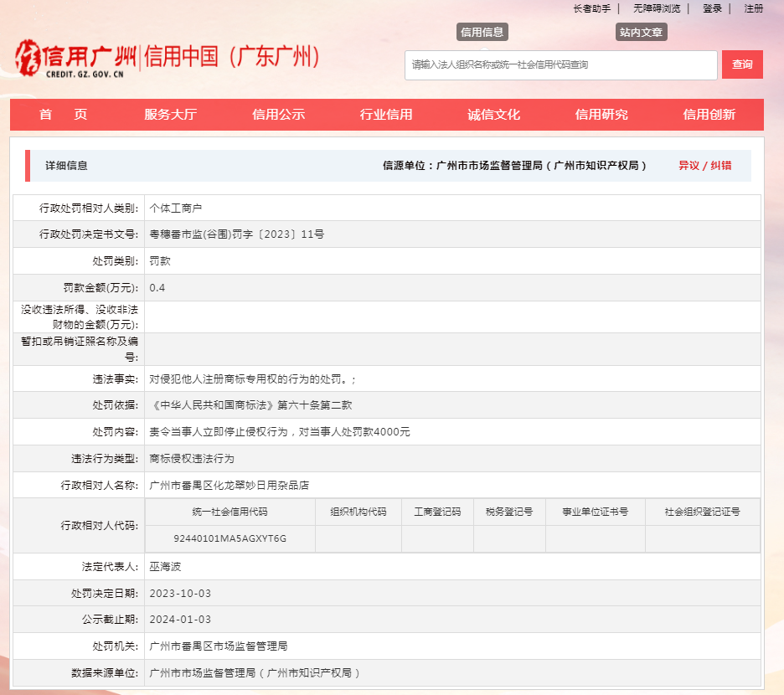
Task: Open 无障碍浏览 accessibility mode
Action: tap(657, 8)
